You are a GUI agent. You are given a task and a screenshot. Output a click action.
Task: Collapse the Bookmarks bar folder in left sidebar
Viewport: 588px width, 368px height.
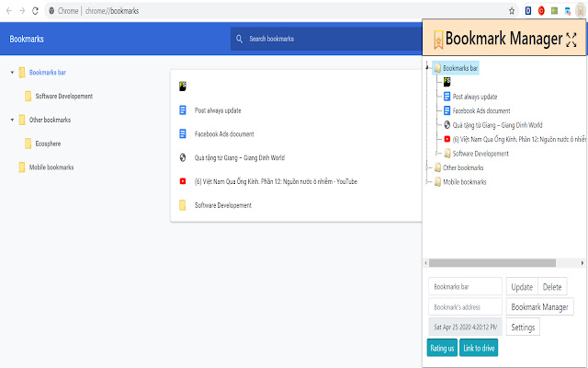12,72
